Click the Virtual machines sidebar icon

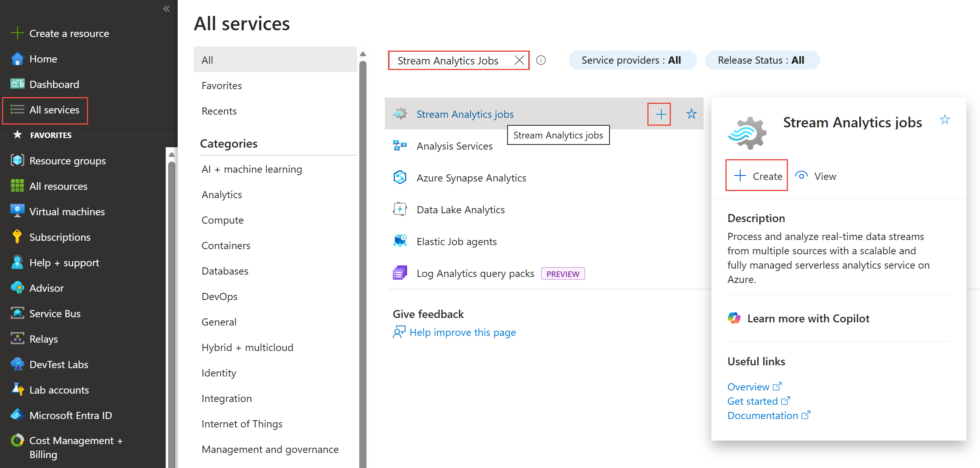click(x=17, y=211)
